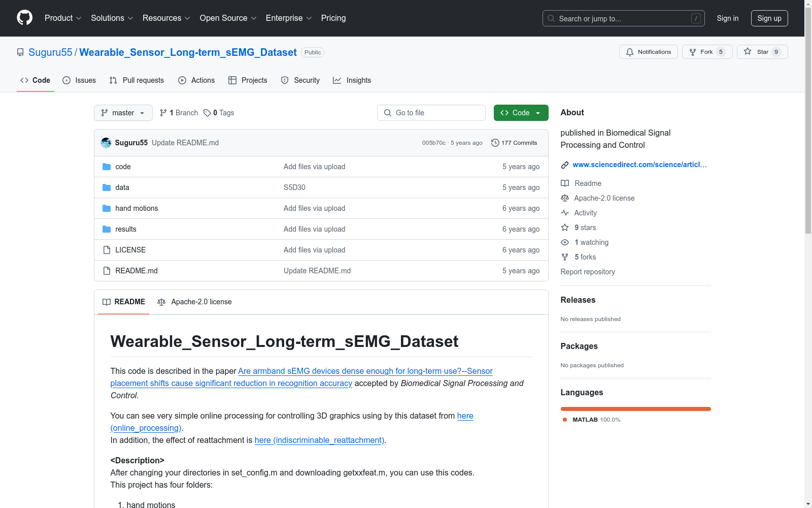
Task: Expand the Resources menu
Action: pyautogui.click(x=166, y=18)
